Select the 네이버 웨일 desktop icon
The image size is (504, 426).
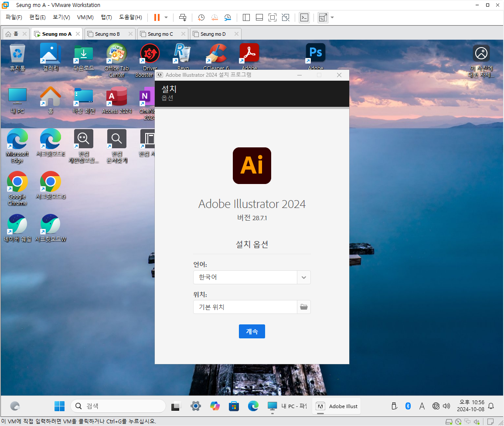coord(17,228)
